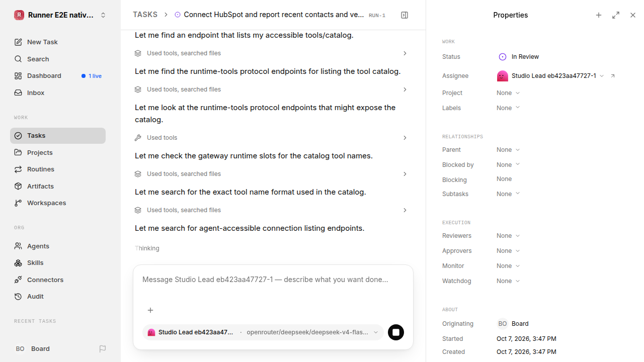The image size is (644, 362).
Task: Open the Inbox tray icon
Action: [x=18, y=93]
